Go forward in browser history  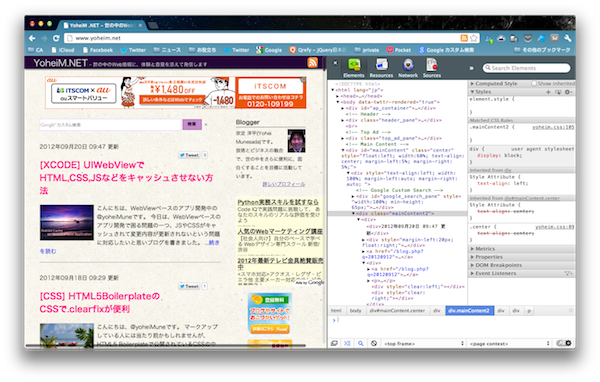click(44, 38)
